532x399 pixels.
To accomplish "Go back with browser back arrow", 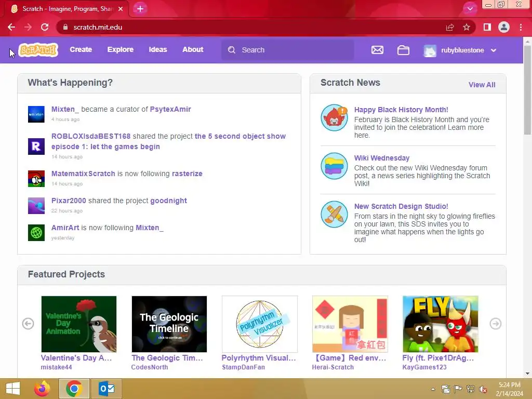I will 11,27.
